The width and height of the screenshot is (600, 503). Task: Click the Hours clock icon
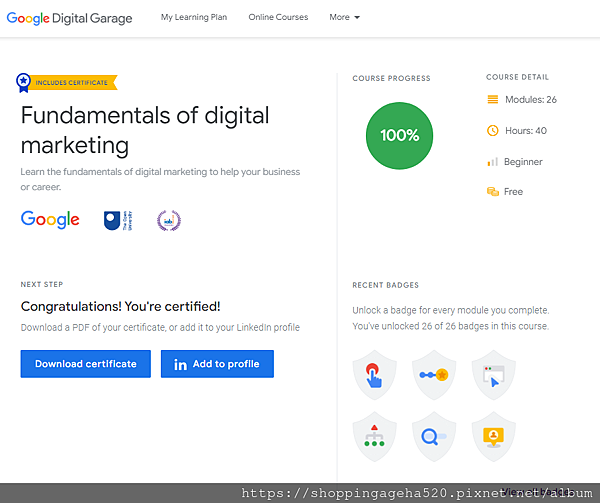click(492, 130)
